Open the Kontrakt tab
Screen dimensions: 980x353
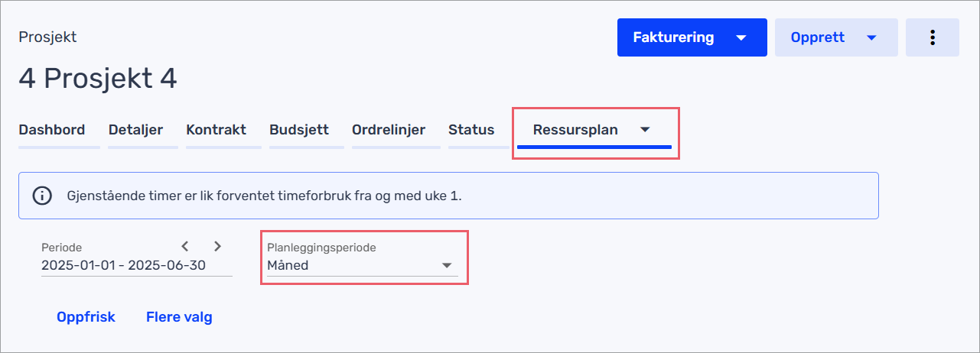point(216,130)
